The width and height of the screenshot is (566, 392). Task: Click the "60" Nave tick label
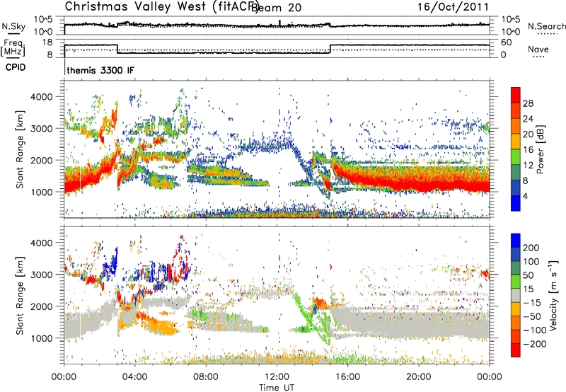pyautogui.click(x=507, y=42)
